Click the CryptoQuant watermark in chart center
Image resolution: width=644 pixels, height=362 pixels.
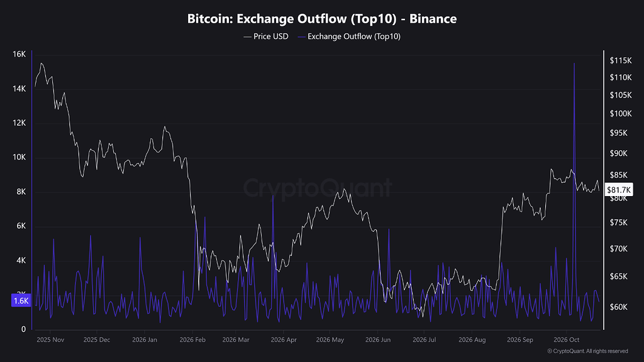click(318, 188)
